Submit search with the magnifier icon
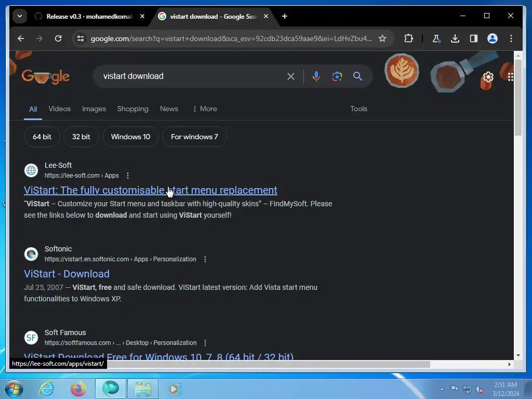Screen dimensions: 532x399 click(x=357, y=76)
